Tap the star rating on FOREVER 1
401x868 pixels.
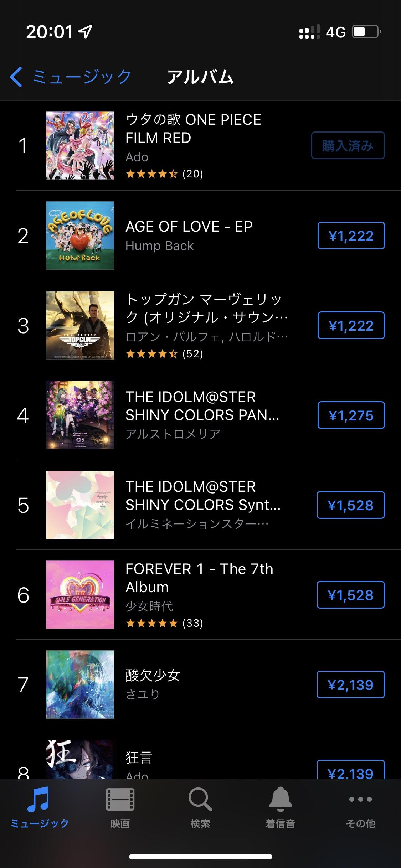(151, 623)
